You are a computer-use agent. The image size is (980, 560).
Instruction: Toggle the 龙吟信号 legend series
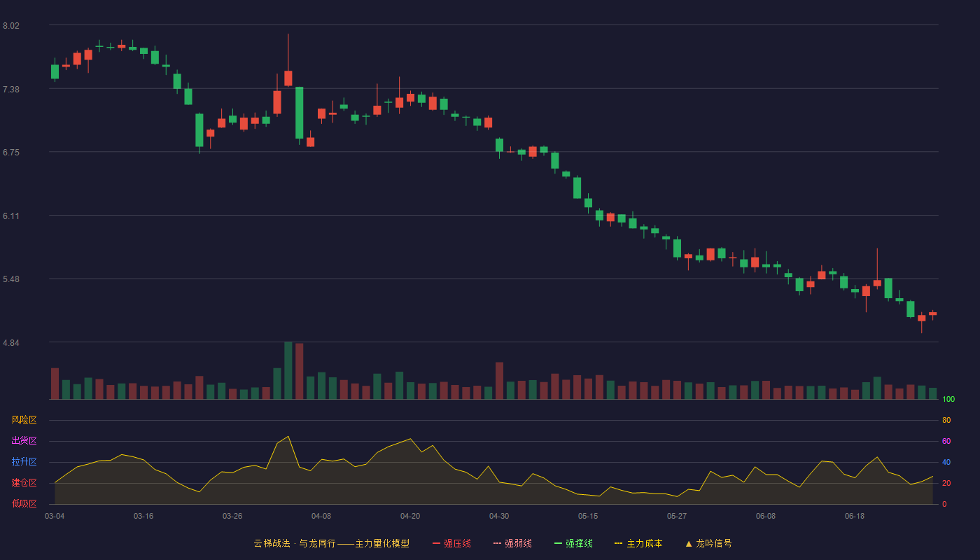coord(708,543)
